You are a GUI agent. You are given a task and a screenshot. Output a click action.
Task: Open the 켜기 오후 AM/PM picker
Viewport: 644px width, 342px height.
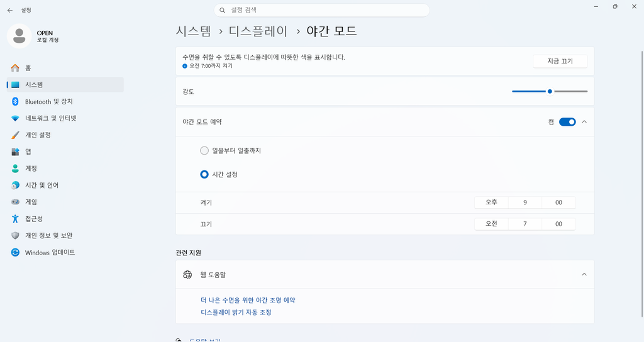(491, 202)
